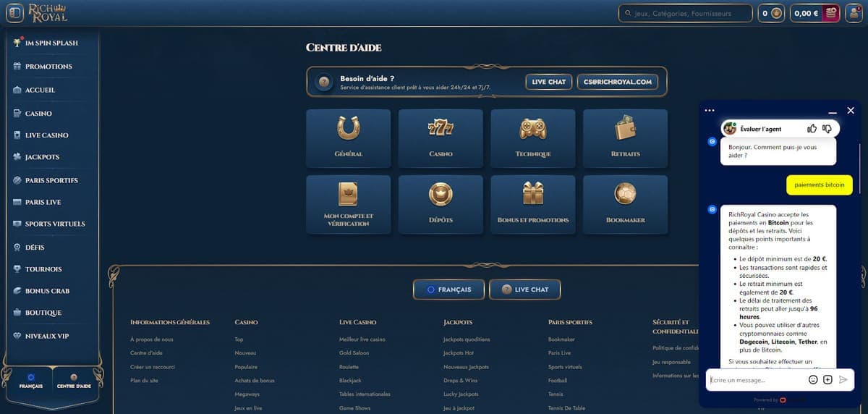Open the wallet deposit icon in header

831,13
